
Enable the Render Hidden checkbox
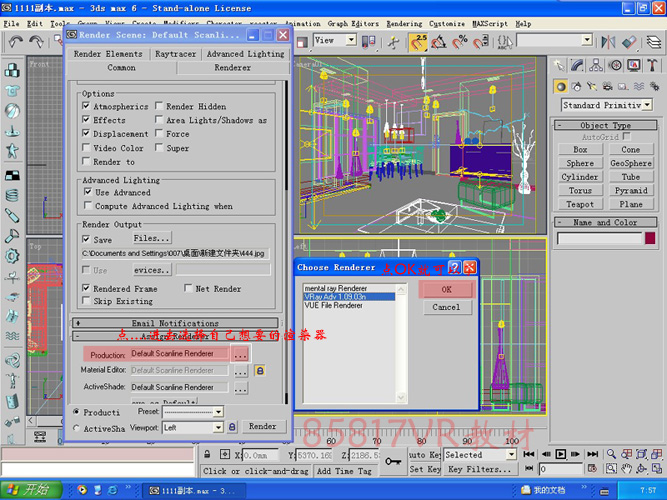coord(159,106)
